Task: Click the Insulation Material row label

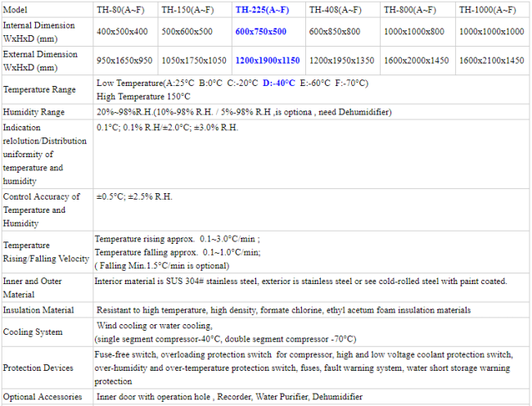Action: [x=38, y=310]
